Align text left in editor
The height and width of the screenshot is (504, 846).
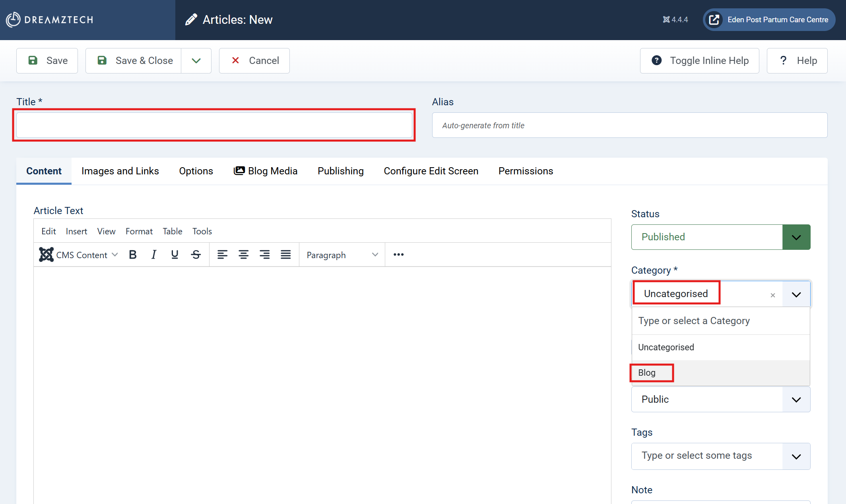(222, 255)
